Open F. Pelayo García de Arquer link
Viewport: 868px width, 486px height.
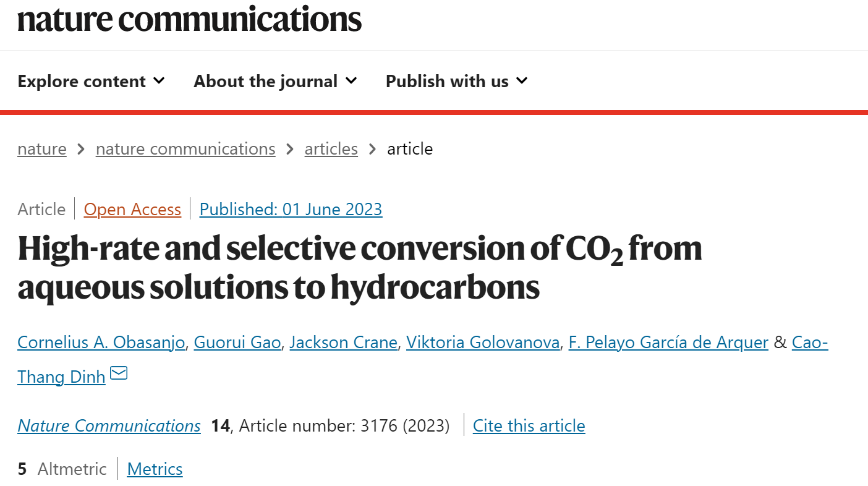[x=668, y=342]
